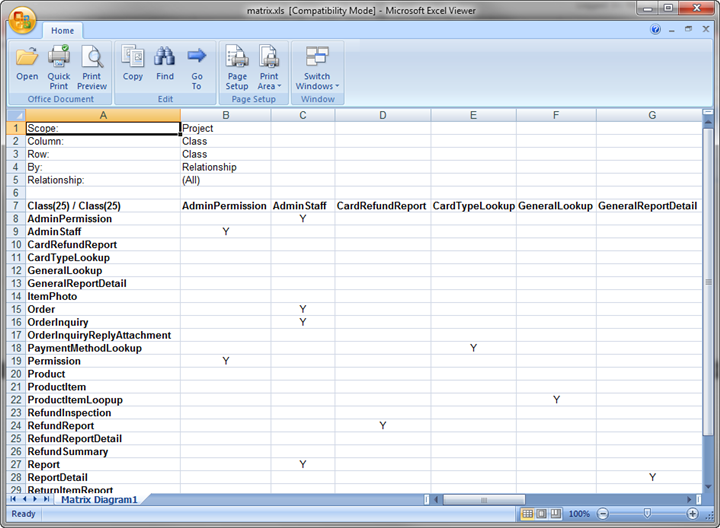
Task: Click the 'RefundSummary' row label
Action: [x=103, y=452]
